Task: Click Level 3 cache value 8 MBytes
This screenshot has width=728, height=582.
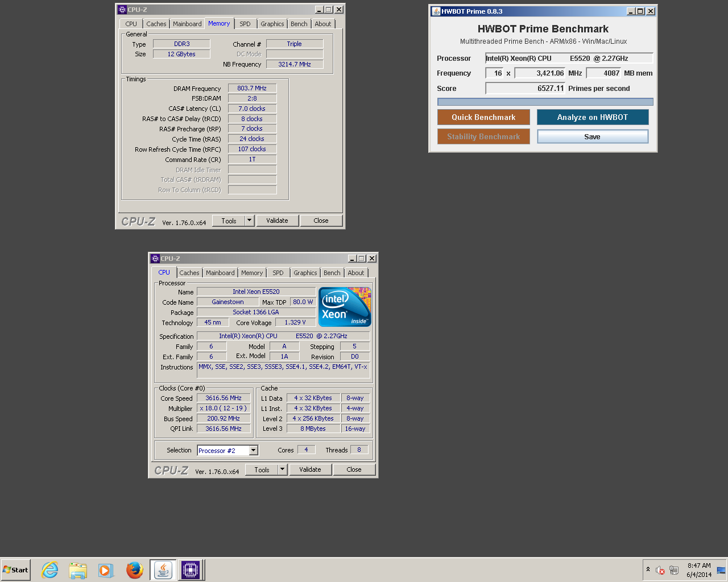Action: coord(313,429)
